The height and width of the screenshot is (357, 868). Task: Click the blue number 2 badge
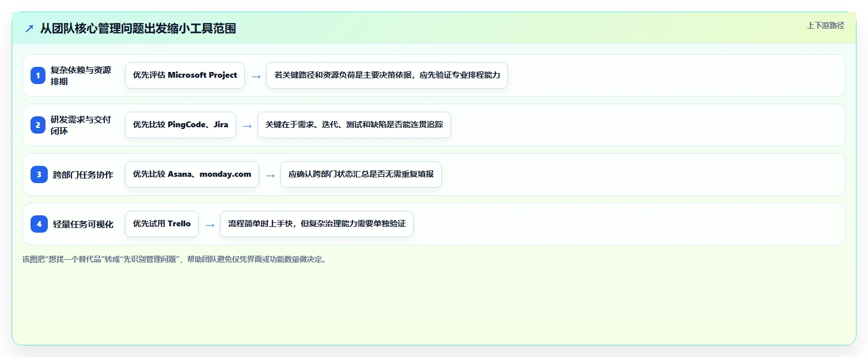point(38,125)
